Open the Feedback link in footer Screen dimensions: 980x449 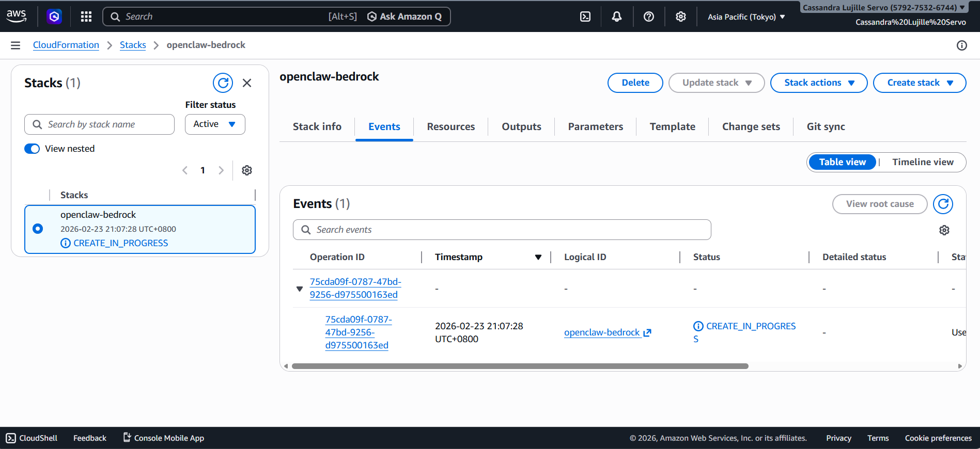tap(90, 438)
